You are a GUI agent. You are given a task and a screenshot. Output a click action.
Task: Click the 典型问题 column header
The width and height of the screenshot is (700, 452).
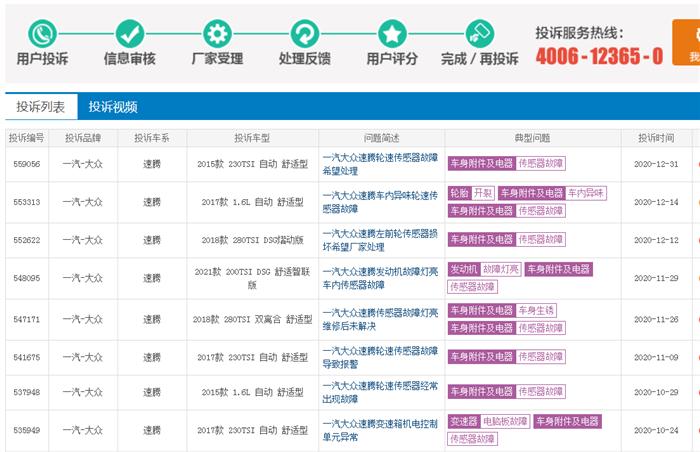533,138
